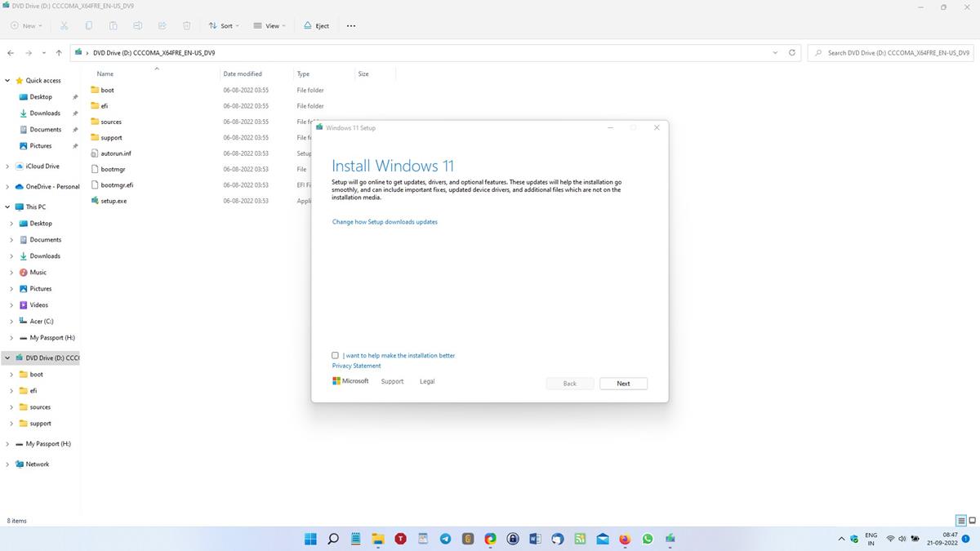Image resolution: width=980 pixels, height=551 pixels.
Task: Open the See more three-dots menu
Action: click(351, 25)
